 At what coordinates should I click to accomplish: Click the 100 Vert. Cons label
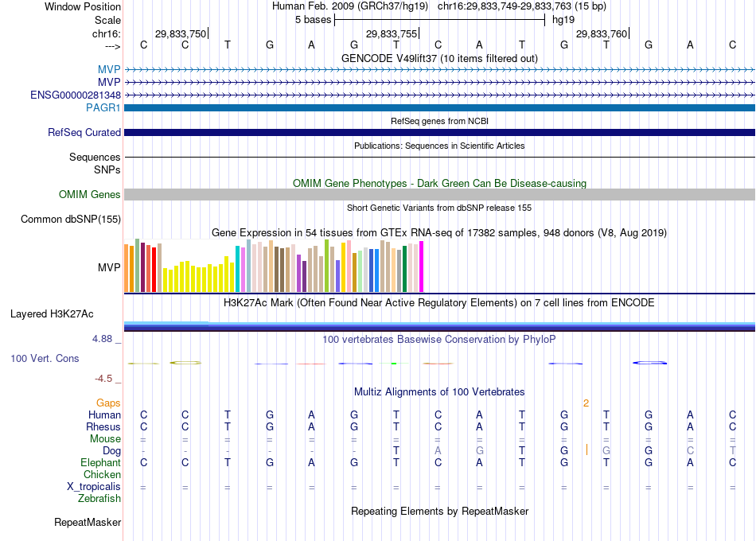tap(45, 358)
